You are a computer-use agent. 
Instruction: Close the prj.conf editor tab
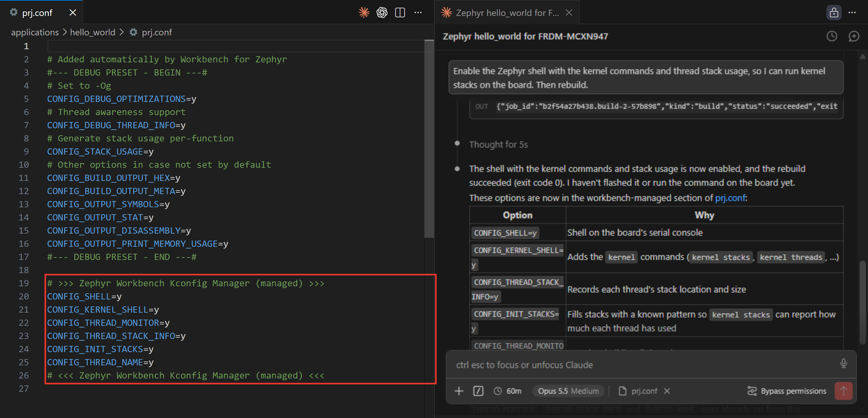click(x=73, y=12)
